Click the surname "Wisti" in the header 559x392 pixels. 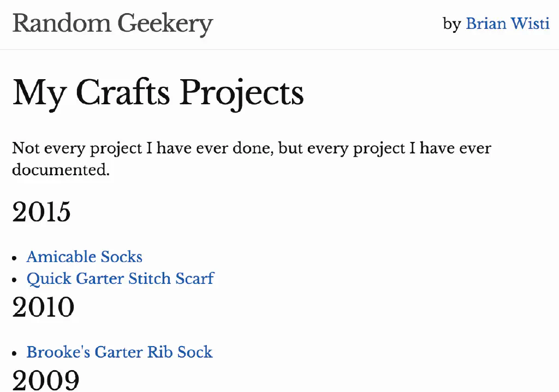(x=529, y=24)
